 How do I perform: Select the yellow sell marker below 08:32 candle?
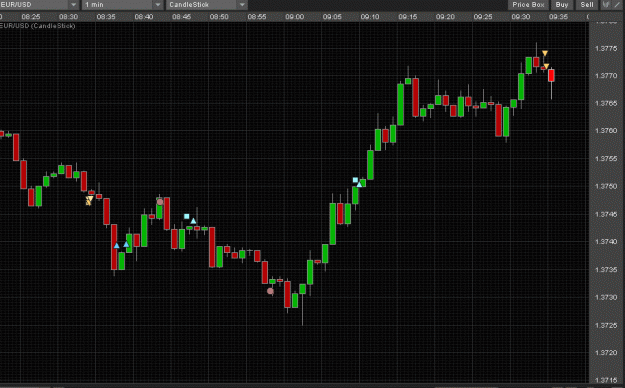pyautogui.click(x=89, y=200)
